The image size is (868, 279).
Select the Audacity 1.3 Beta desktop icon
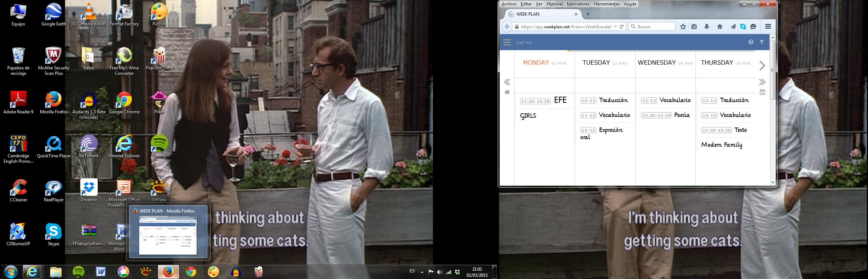point(89,106)
